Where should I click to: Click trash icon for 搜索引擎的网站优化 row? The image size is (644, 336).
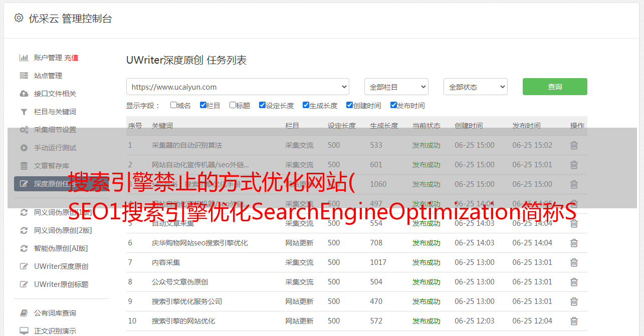[574, 321]
